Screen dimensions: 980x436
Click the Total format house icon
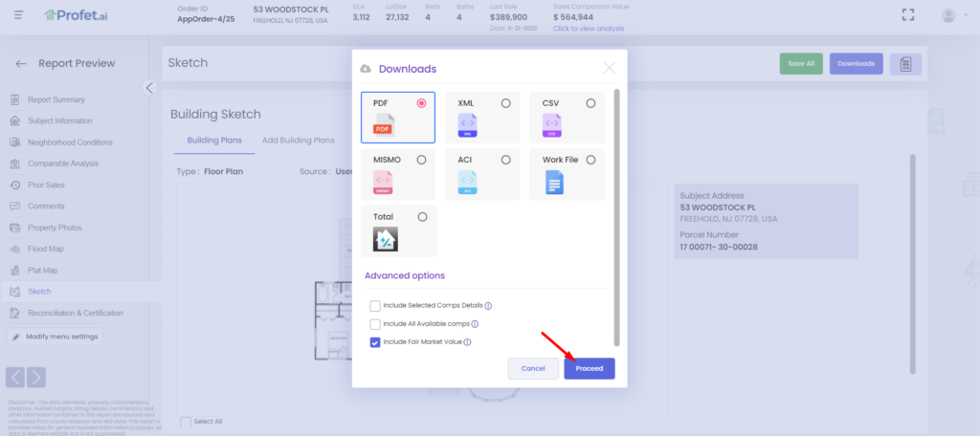(385, 239)
